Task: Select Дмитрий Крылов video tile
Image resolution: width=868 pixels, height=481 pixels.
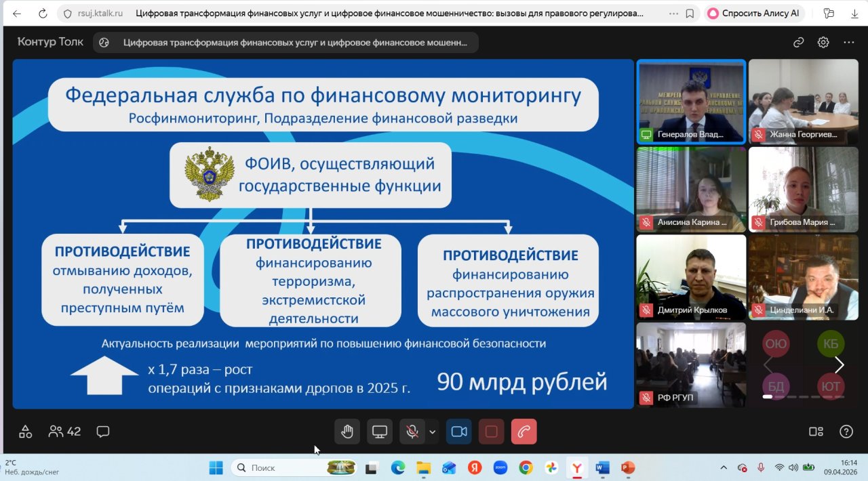Action: point(690,276)
